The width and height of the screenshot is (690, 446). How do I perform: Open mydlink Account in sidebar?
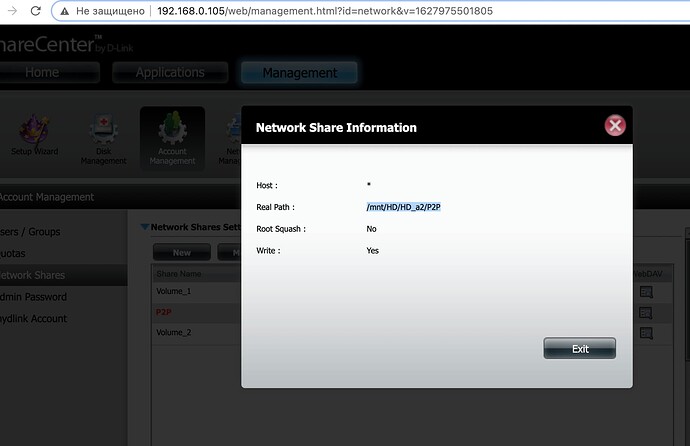point(33,319)
